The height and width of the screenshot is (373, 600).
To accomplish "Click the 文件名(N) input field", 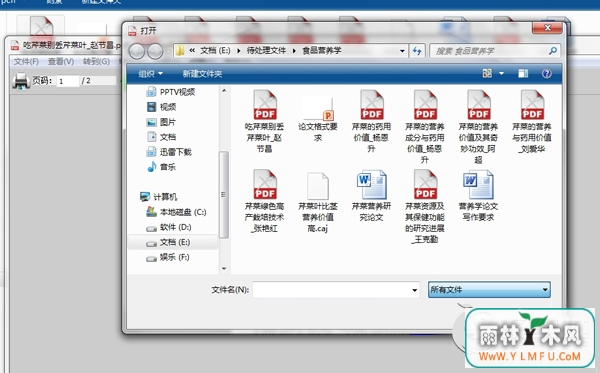I will [336, 290].
